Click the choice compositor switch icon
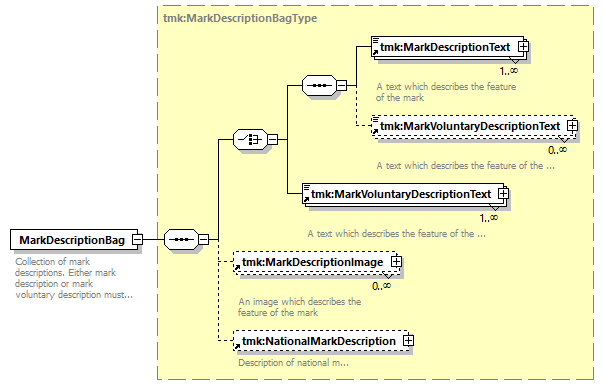The image size is (604, 385). [250, 139]
